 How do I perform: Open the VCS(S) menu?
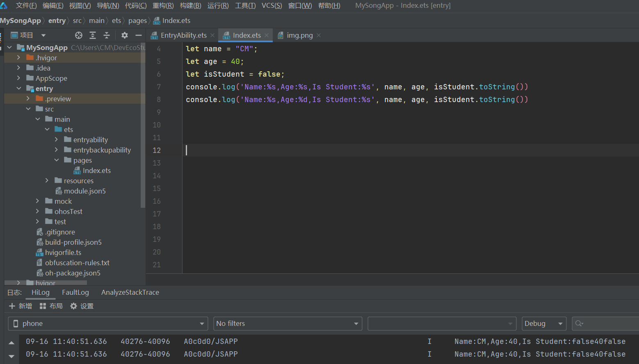(272, 6)
